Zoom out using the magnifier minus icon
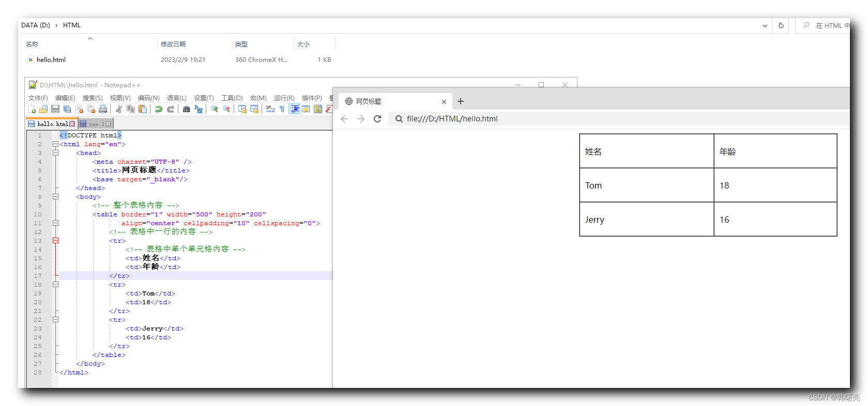Viewport: 868px width, 406px height. point(226,109)
